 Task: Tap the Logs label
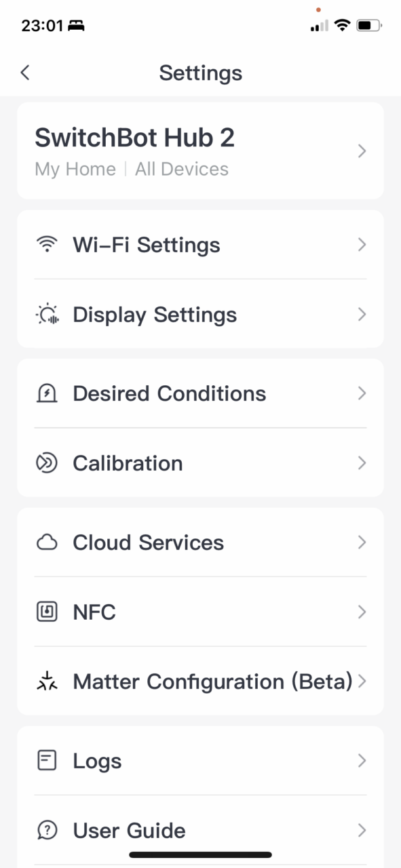tap(97, 762)
